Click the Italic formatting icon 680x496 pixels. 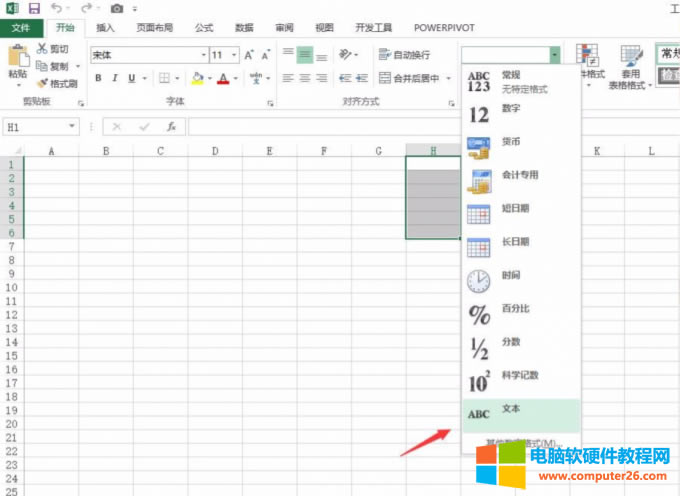[x=116, y=78]
